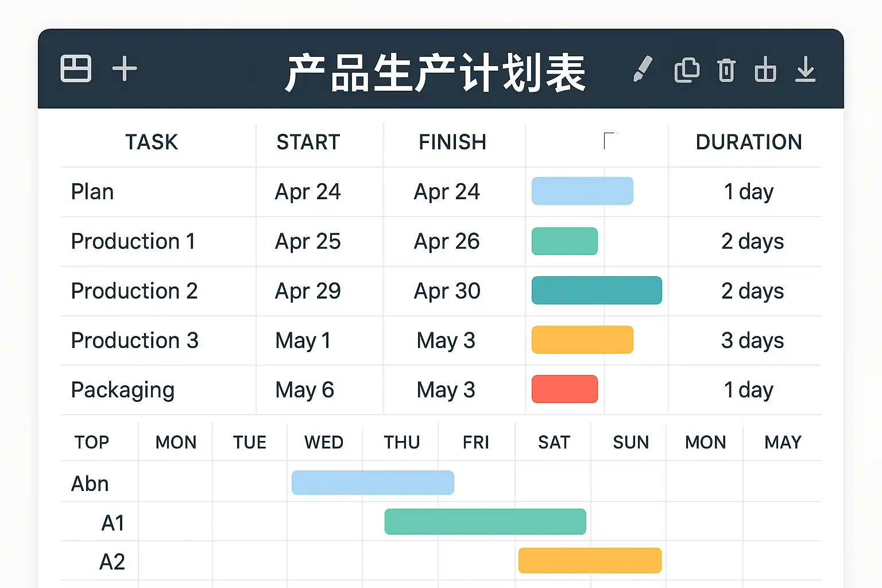The height and width of the screenshot is (588, 882).
Task: Select the pencil edit icon
Action: pos(643,69)
